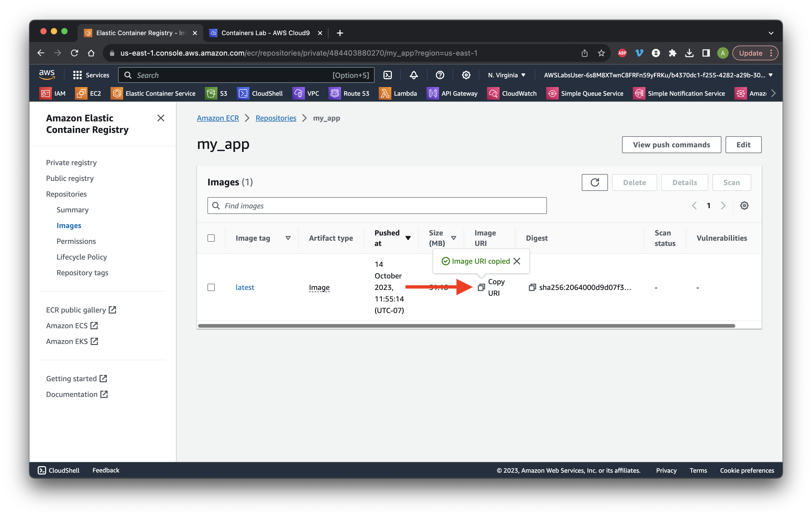Click the Edit repository button
The height and width of the screenshot is (517, 812).
point(743,144)
